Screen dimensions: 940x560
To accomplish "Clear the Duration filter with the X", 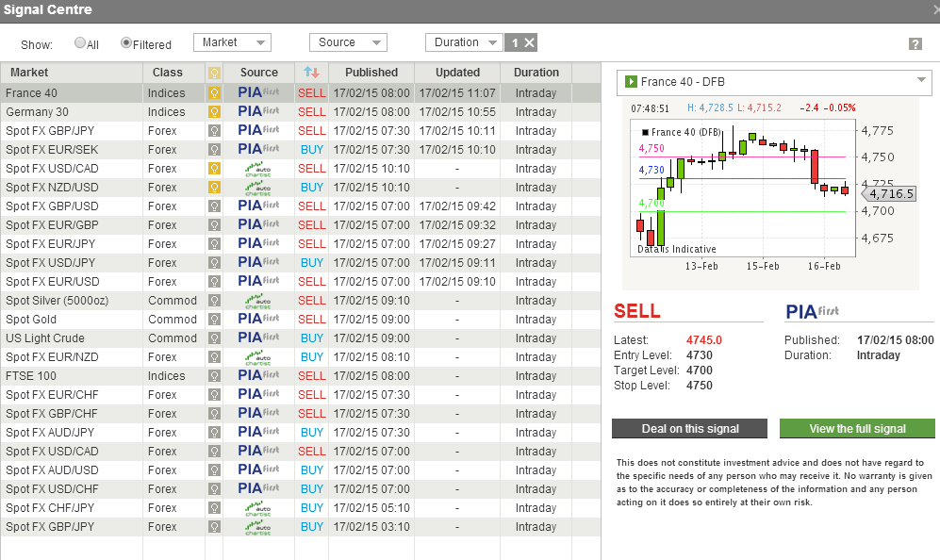I will pos(529,42).
